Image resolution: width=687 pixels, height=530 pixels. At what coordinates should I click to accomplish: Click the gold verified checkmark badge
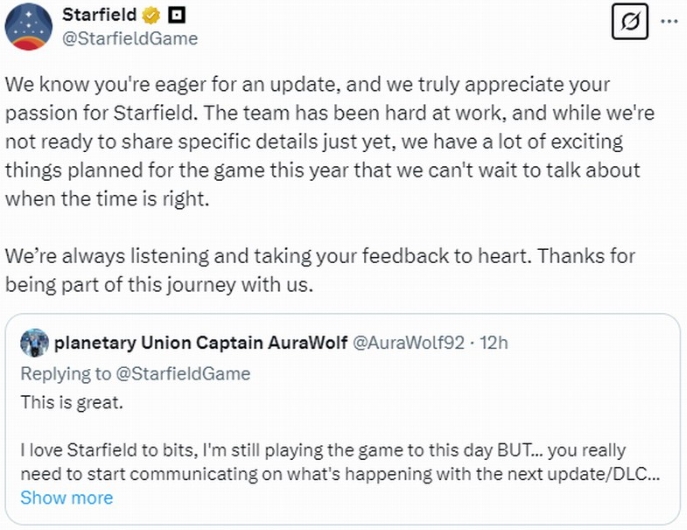click(x=152, y=16)
